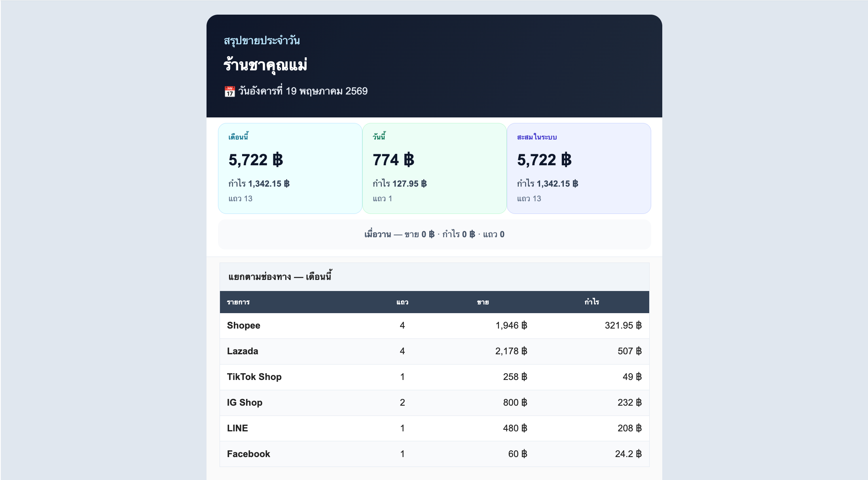The height and width of the screenshot is (480, 868).
Task: Open the สะสมในระบบ summary card
Action: (x=579, y=168)
